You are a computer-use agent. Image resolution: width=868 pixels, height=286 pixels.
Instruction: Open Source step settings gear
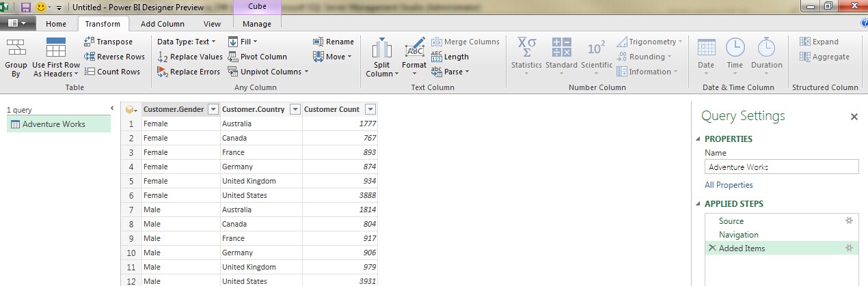pos(849,221)
